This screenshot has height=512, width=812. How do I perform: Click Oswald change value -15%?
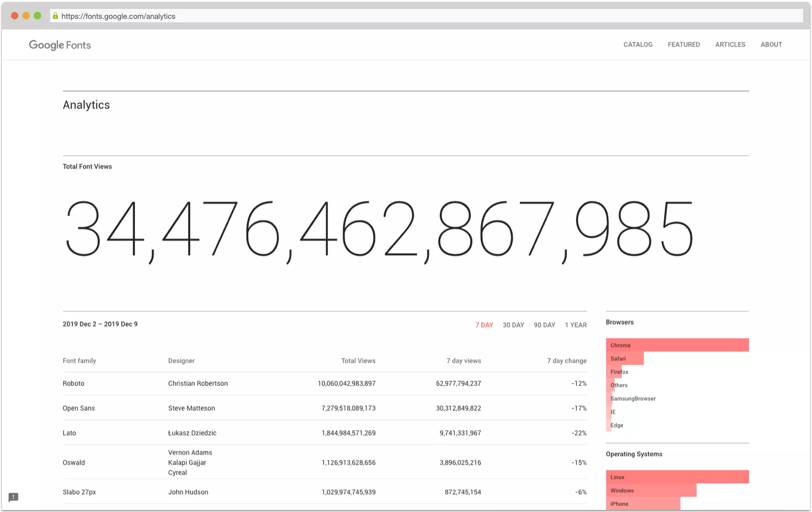point(579,463)
